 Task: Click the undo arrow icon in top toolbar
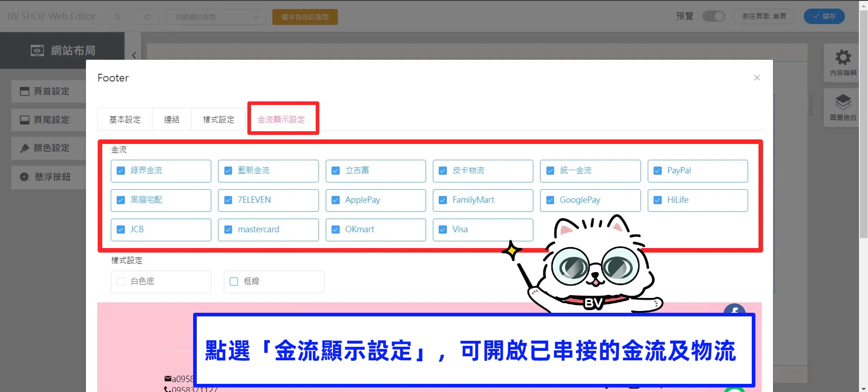tap(117, 17)
